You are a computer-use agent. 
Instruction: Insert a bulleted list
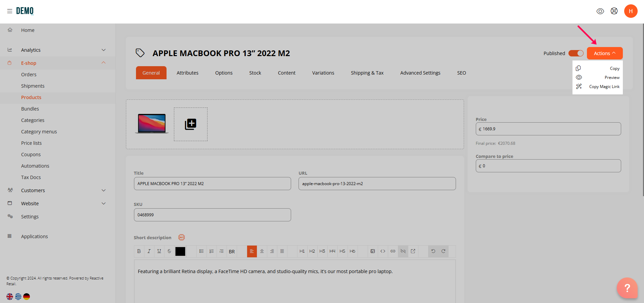(201, 251)
